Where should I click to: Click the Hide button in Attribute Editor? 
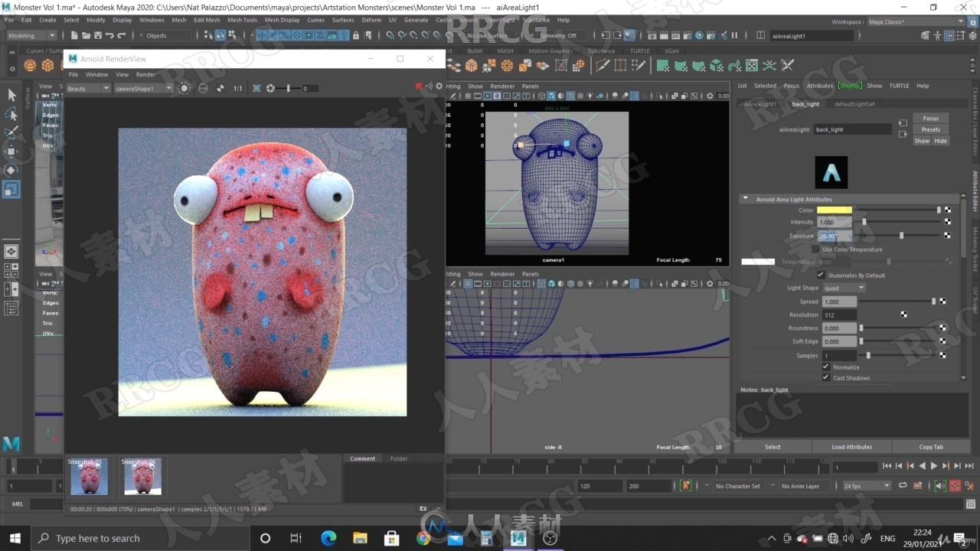point(940,141)
